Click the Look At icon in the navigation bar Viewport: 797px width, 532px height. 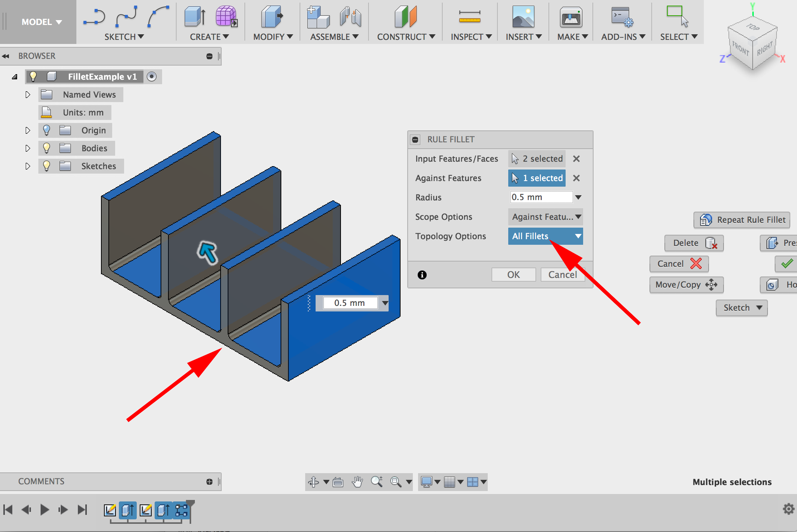click(x=338, y=482)
